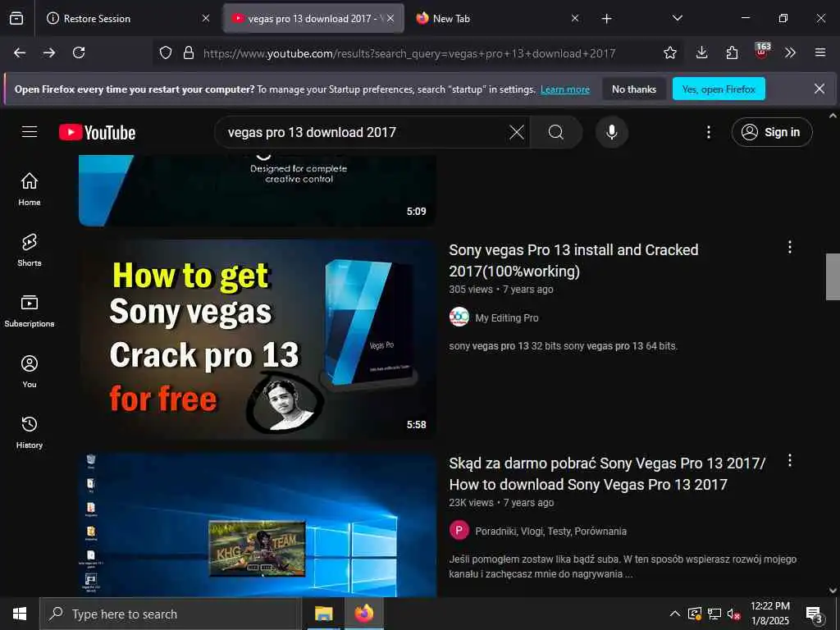Open the muted volume tray icon
840x630 pixels.
[x=733, y=614]
